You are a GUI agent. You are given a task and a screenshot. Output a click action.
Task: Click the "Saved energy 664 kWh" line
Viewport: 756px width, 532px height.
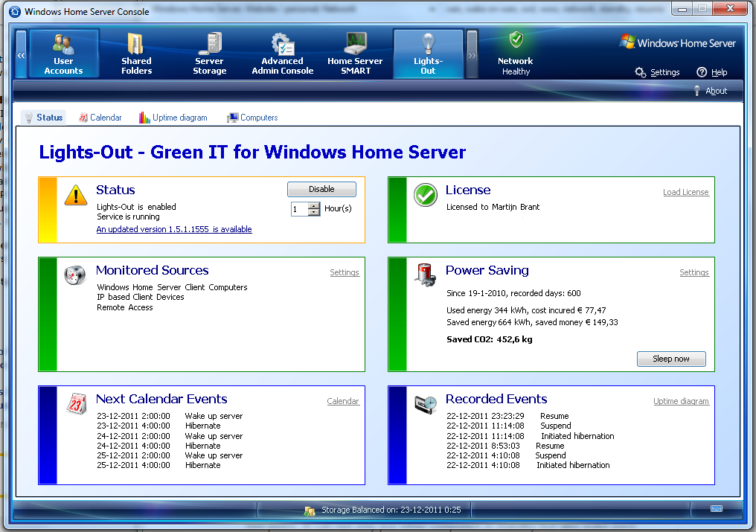coord(532,323)
